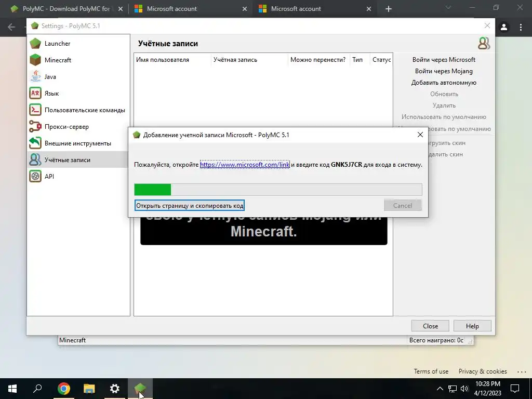The width and height of the screenshot is (532, 399).
Task: Click the Тип column header
Action: pos(360,60)
